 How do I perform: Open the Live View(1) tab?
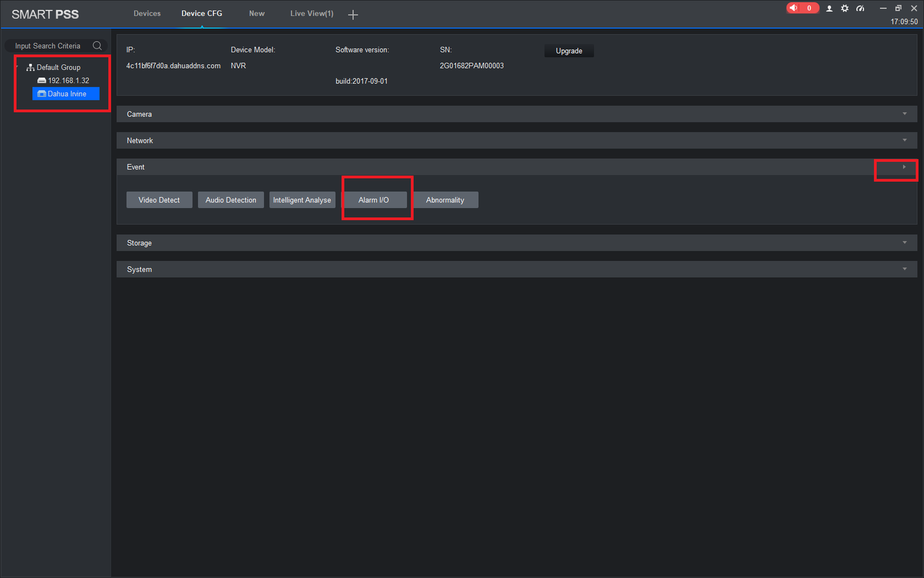312,13
